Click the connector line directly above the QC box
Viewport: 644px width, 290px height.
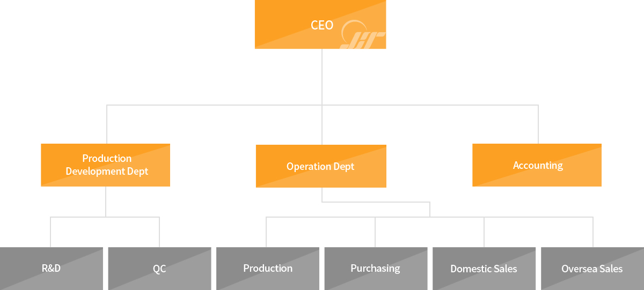[159, 232]
